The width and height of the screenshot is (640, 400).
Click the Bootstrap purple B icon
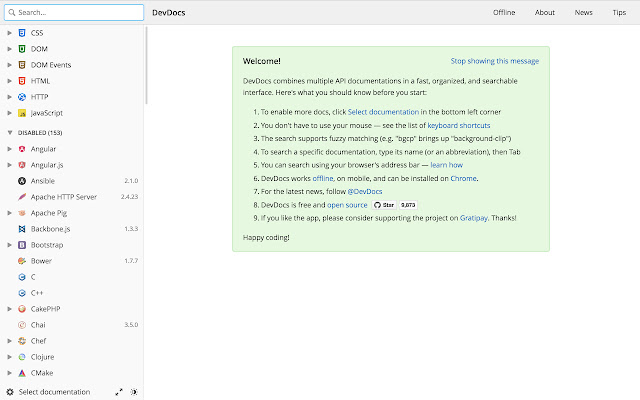tap(22, 245)
